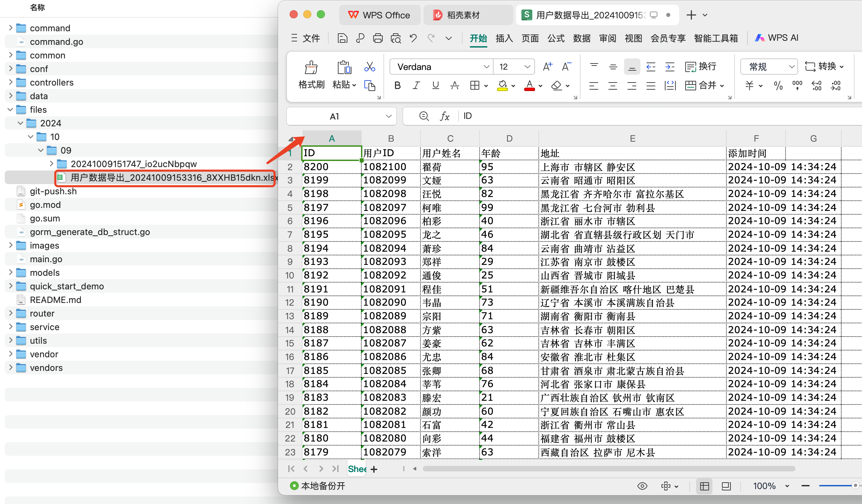Click the Decrease indent icon
The height and width of the screenshot is (504, 862).
tap(651, 67)
